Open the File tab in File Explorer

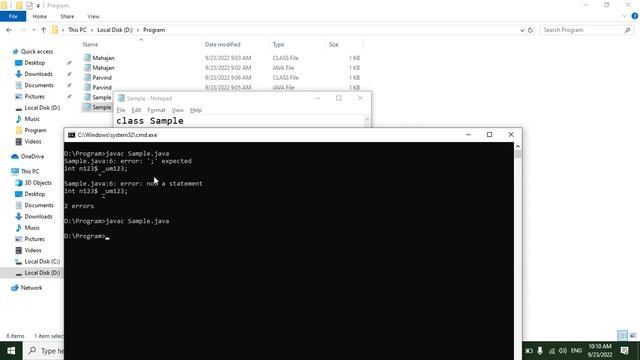pos(13,16)
